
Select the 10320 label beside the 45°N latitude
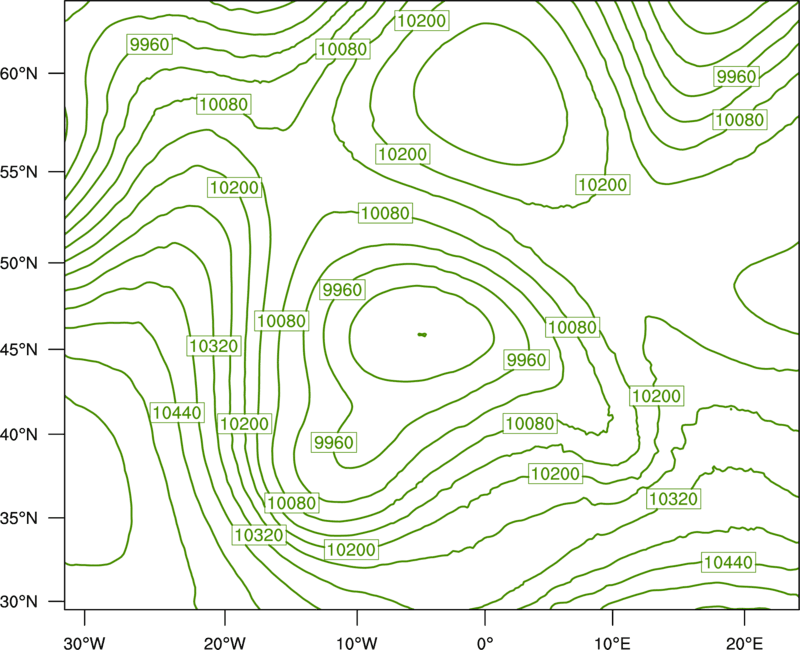[214, 346]
